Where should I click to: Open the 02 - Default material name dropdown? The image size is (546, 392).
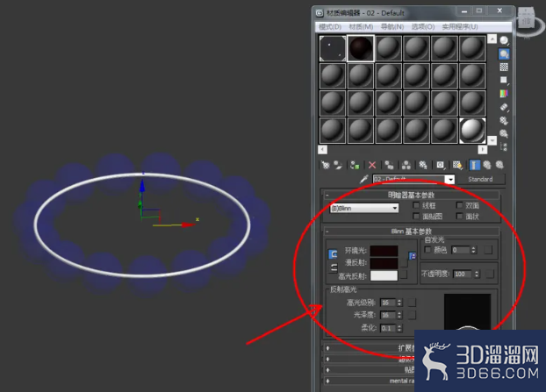450,180
